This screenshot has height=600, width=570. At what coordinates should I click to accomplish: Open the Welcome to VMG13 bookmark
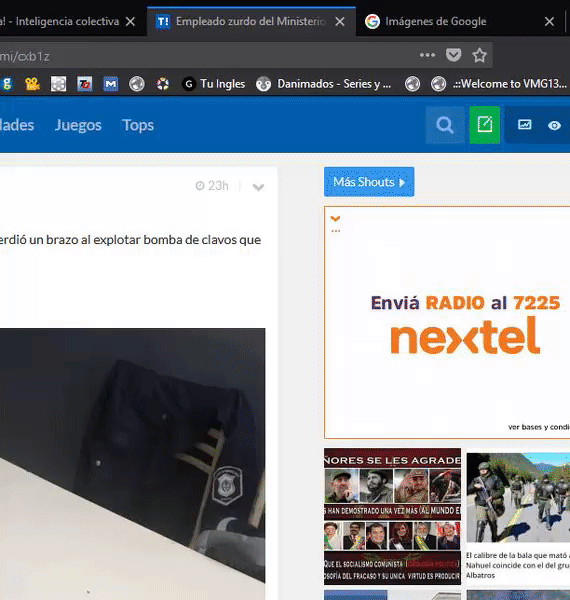pos(499,84)
